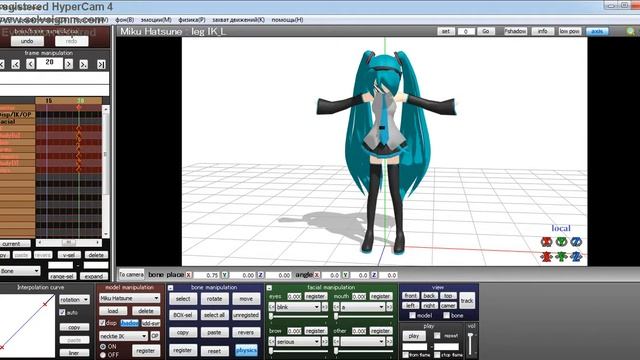640x360 pixels.
Task: Click the front view button
Action: point(410,296)
